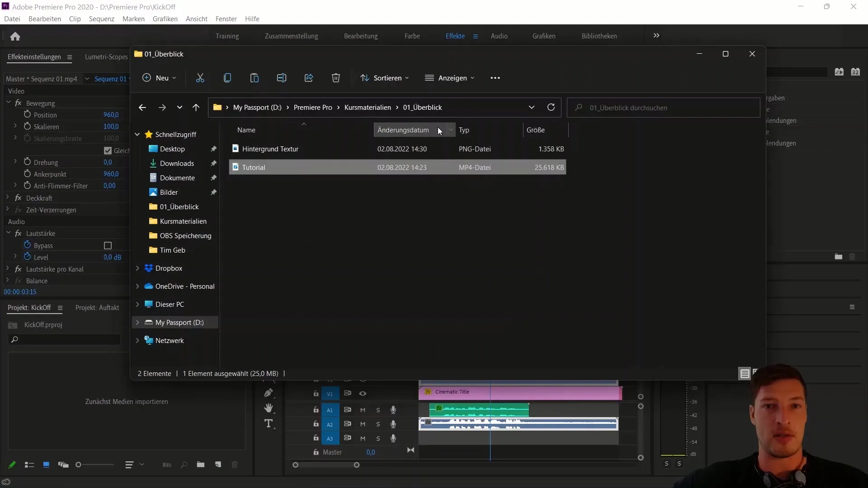Click the new item icon in project panel

218,465
